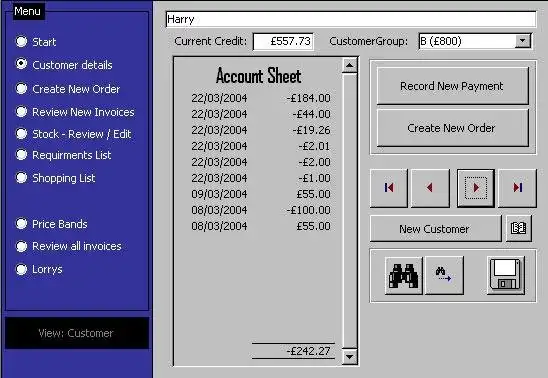This screenshot has height=378, width=548.
Task: Click the find next binoculars-arrow button
Action: click(x=445, y=276)
